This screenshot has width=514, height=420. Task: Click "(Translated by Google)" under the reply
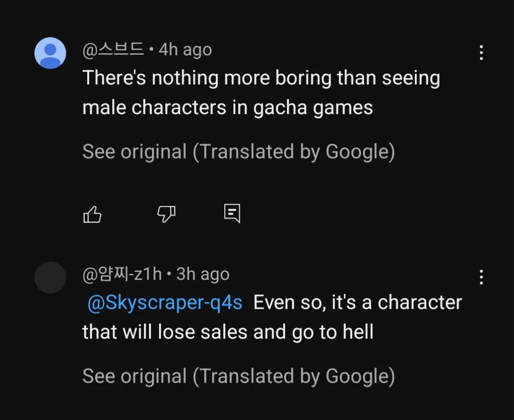294,376
